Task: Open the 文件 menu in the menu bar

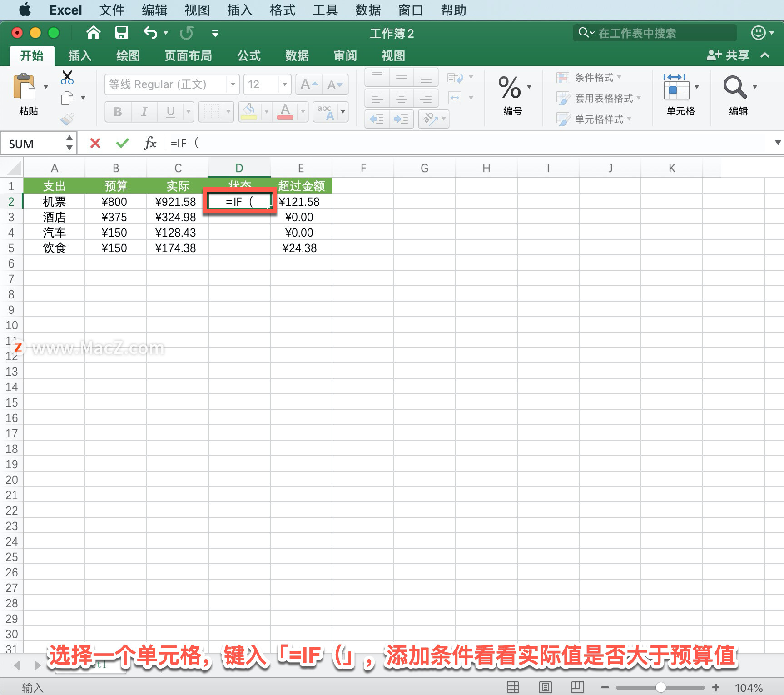Action: point(112,10)
